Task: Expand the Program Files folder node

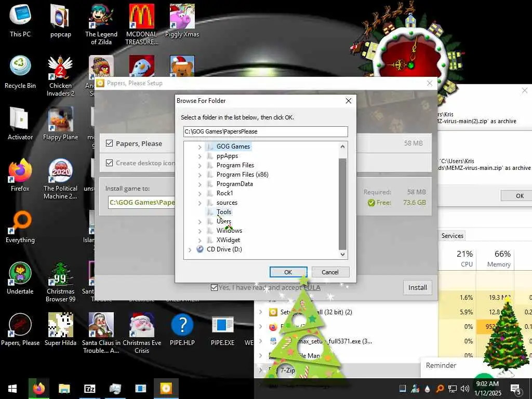Action: click(x=200, y=166)
